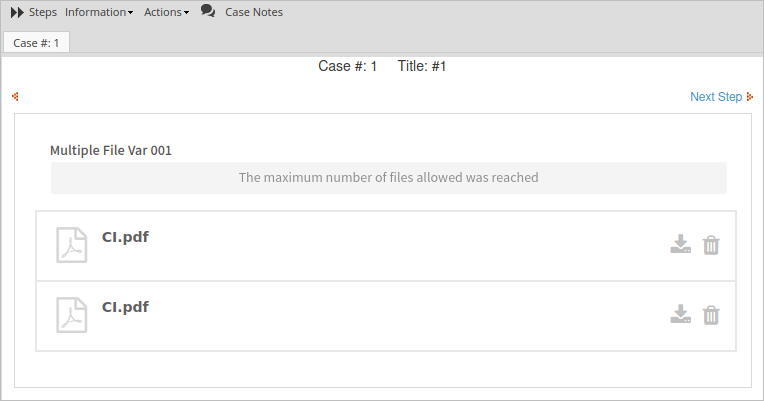Click the Multiple File Var 001 label
This screenshot has width=764, height=401.
[111, 150]
